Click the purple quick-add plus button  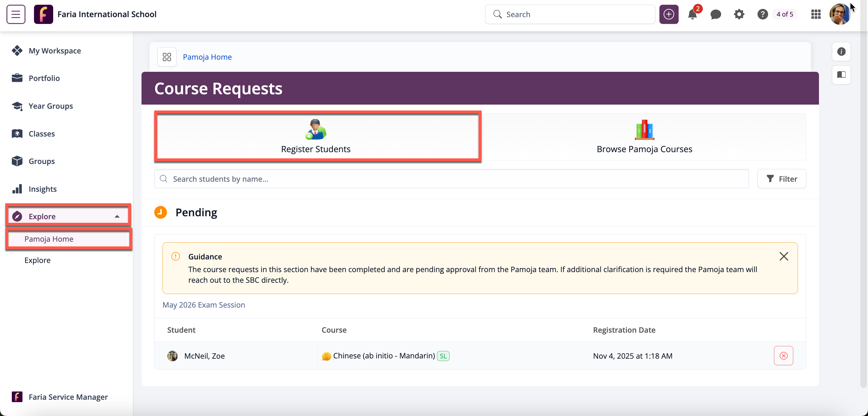(669, 14)
